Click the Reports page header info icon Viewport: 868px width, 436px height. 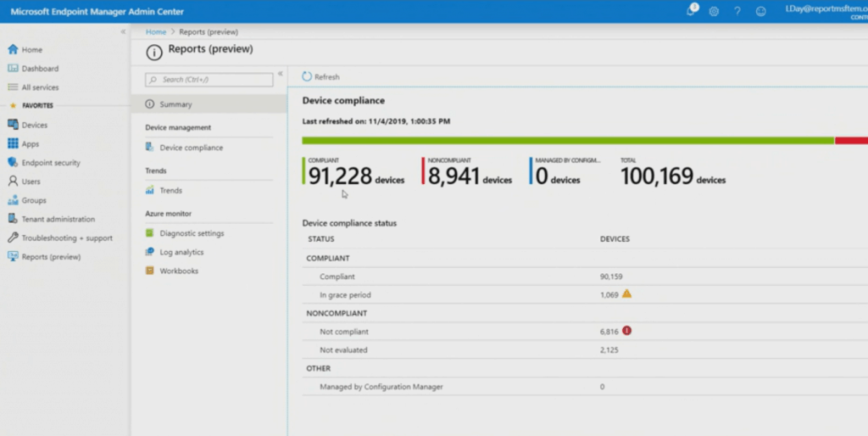pyautogui.click(x=154, y=53)
